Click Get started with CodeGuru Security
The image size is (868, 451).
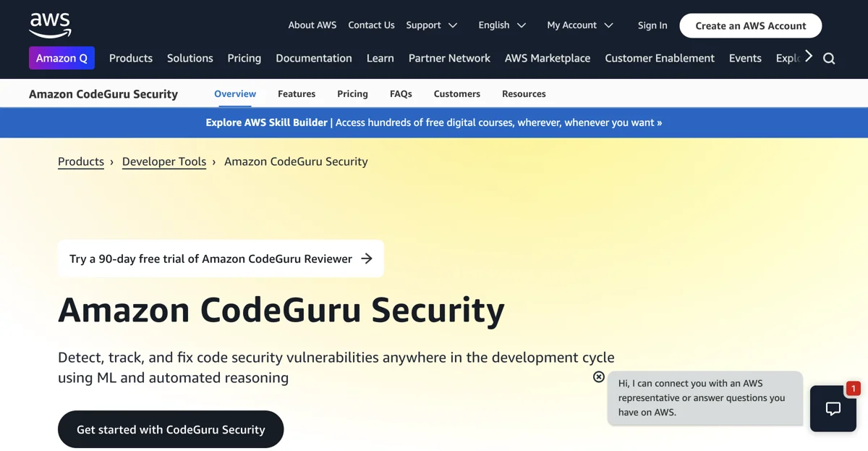[171, 429]
